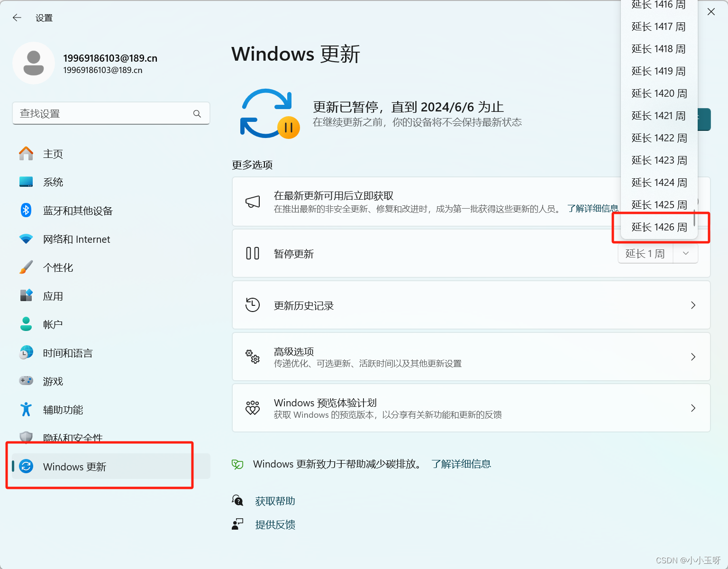The image size is (728, 569).
Task: Click the Insider hearts icon for Windows 预览体验计划
Action: tap(253, 408)
